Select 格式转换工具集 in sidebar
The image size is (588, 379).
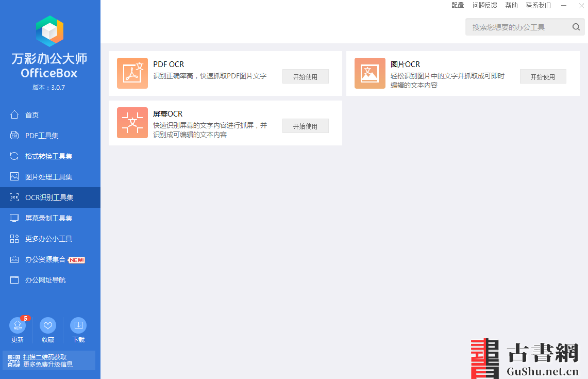51,156
